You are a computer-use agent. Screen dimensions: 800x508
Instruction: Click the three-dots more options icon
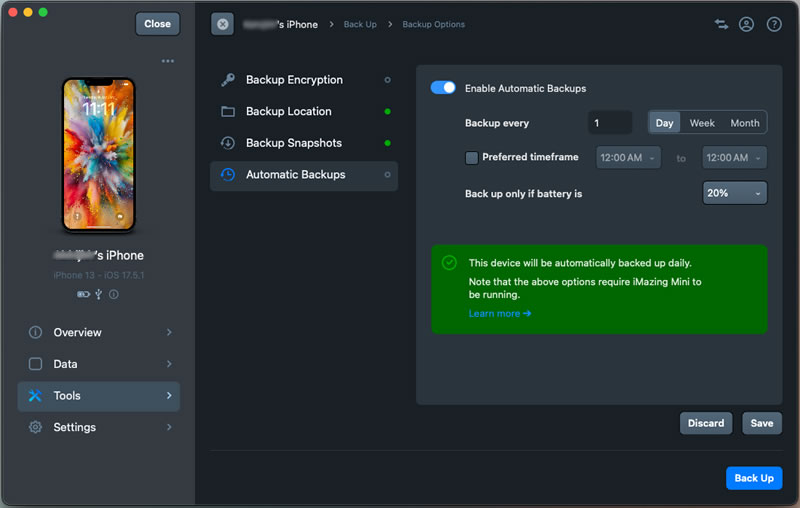point(167,61)
